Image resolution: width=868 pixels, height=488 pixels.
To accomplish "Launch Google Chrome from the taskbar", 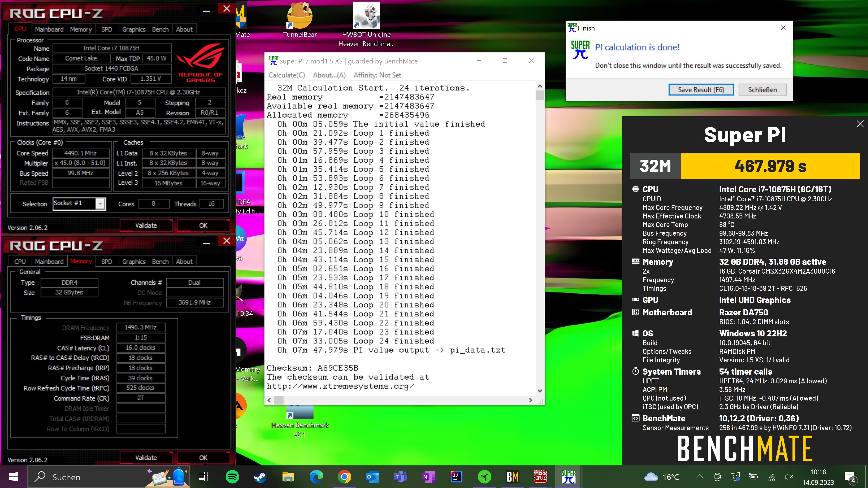I will (344, 477).
